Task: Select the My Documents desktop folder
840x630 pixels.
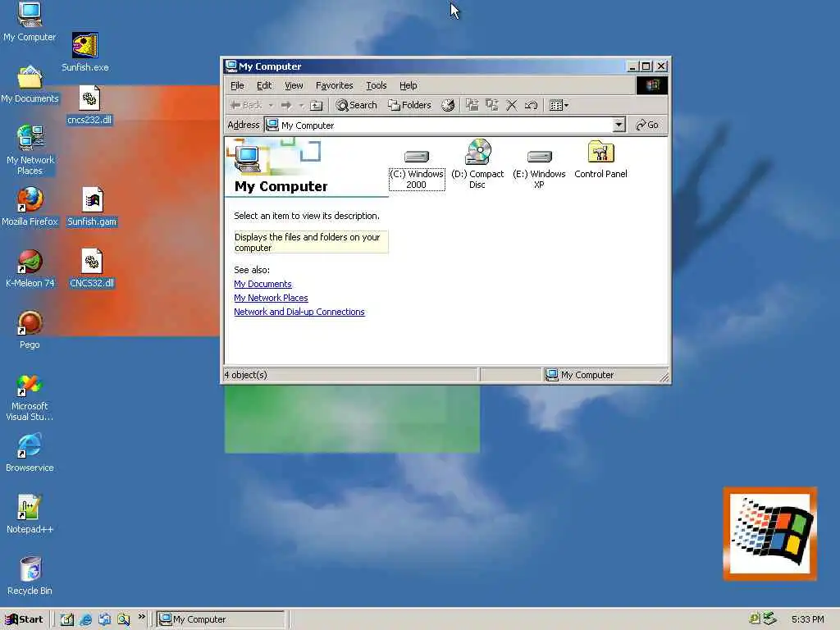Action: [30, 84]
